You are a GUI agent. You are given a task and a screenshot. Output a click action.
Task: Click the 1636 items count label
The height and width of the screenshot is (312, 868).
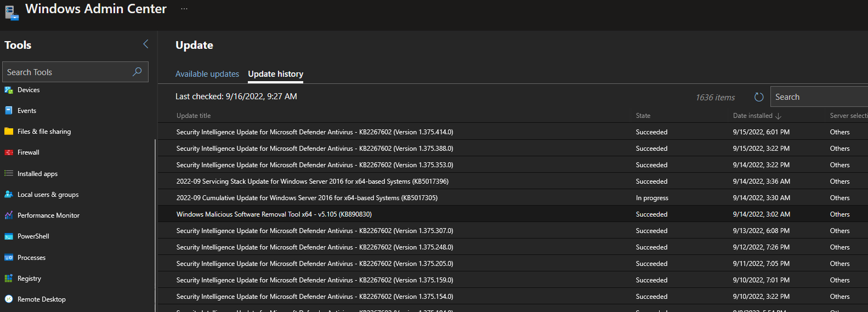pos(715,98)
